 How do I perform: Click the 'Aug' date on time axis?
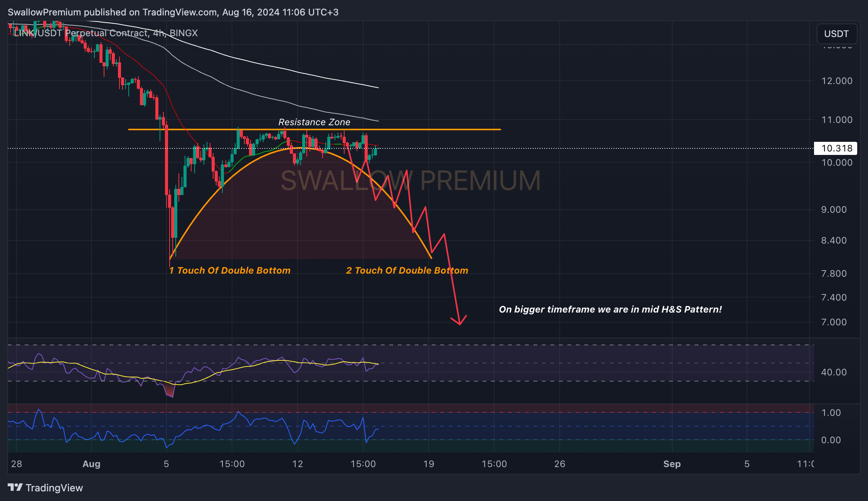pyautogui.click(x=91, y=464)
